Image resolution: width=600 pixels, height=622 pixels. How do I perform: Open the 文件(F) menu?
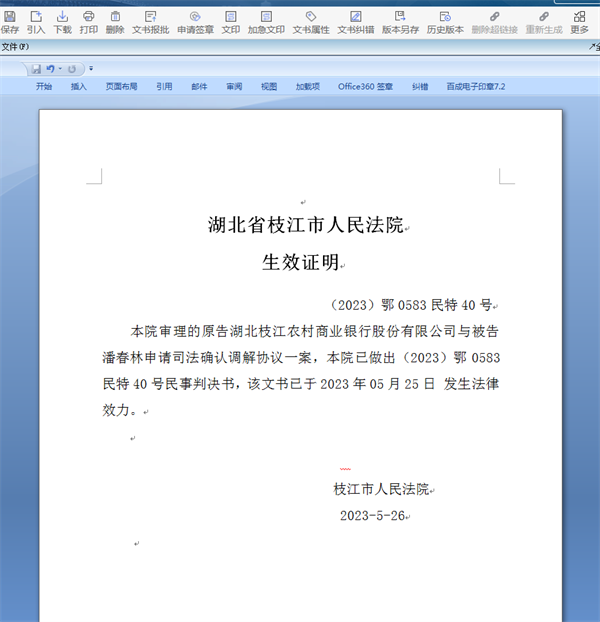click(15, 47)
